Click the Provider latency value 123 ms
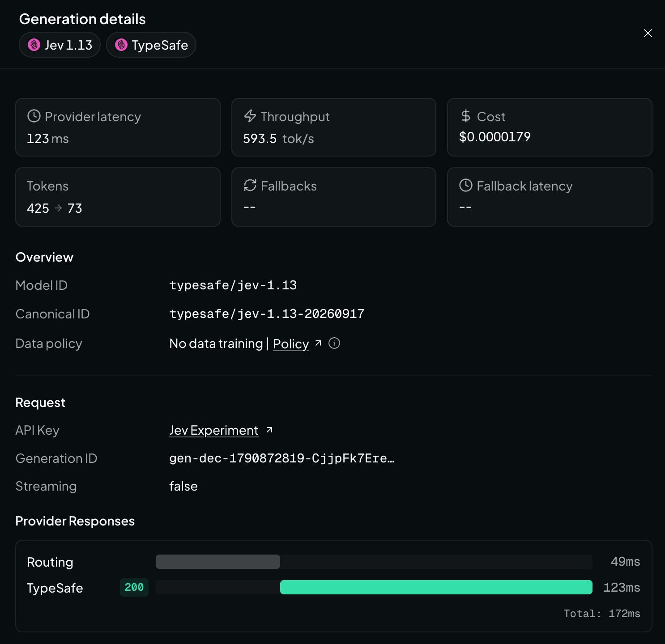Viewport: 665px width, 644px height. (x=48, y=139)
